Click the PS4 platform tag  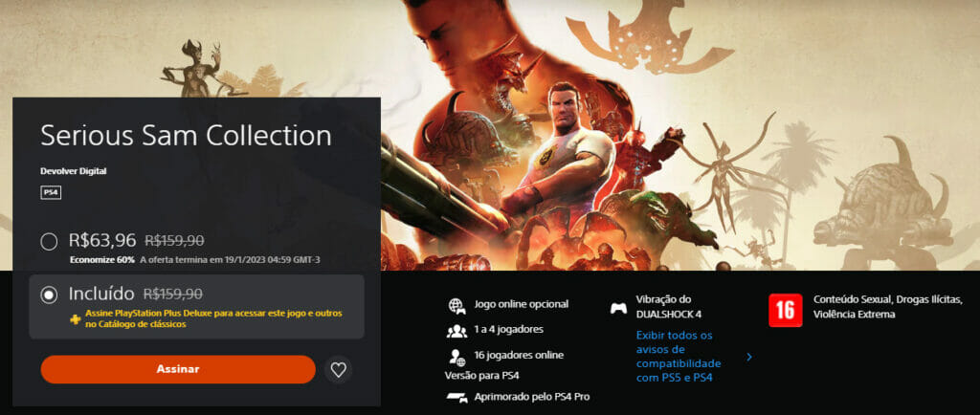[51, 193]
